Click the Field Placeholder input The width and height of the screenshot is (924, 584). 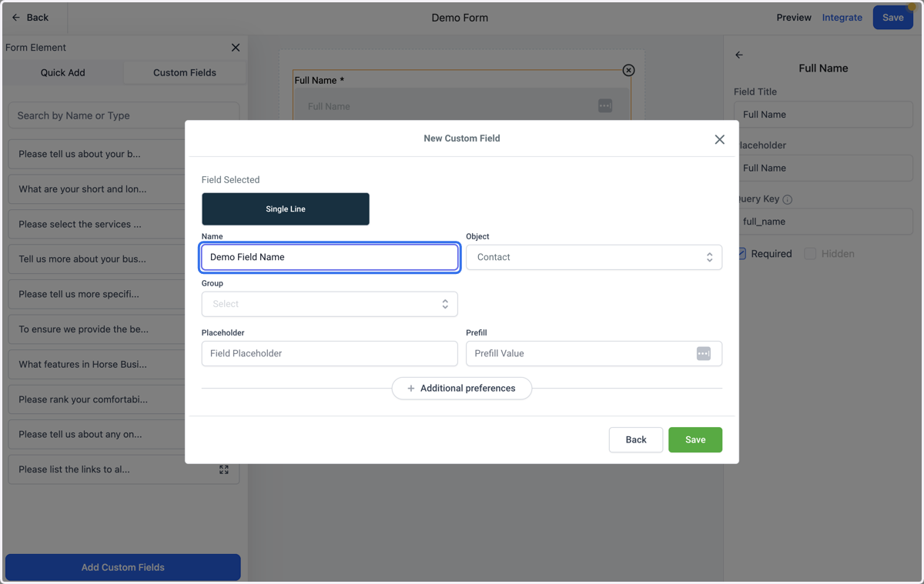(330, 353)
